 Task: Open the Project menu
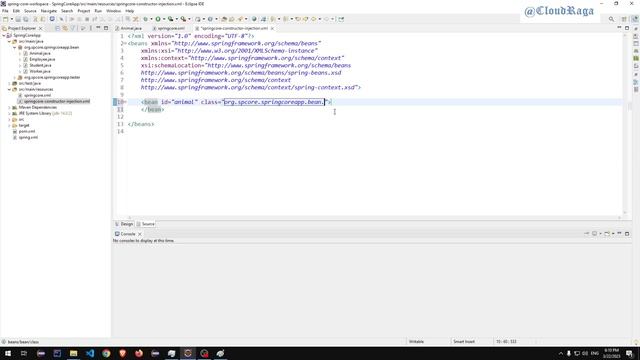[x=84, y=11]
